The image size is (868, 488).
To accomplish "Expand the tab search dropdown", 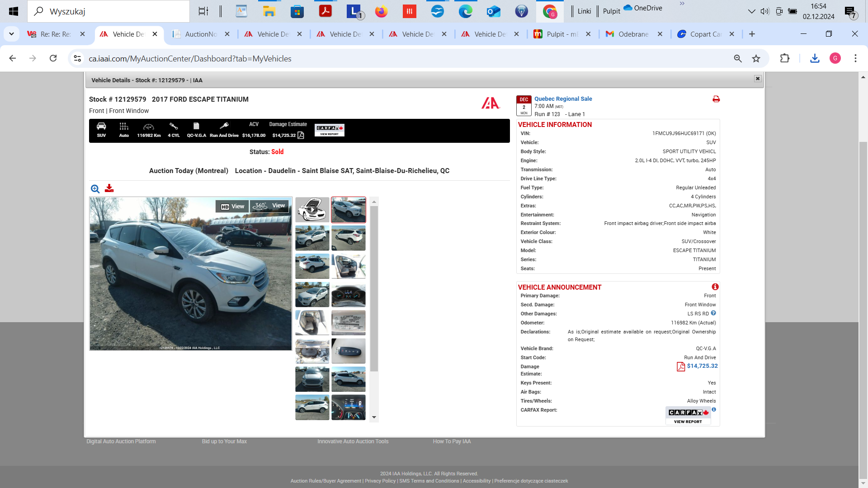I will pos(11,34).
